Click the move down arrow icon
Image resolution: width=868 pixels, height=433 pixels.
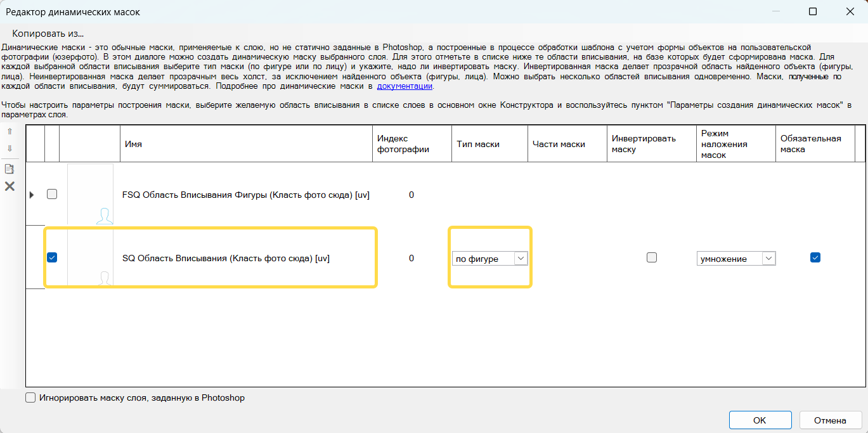click(10, 148)
